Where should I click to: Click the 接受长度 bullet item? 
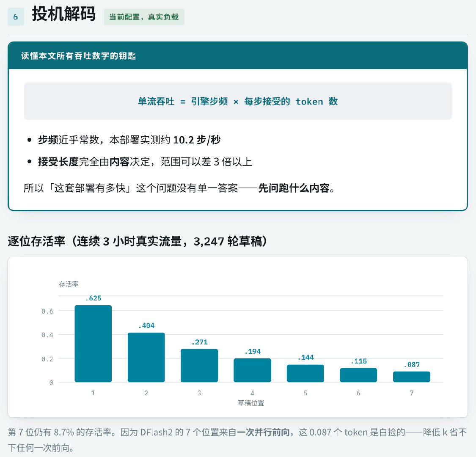(x=145, y=162)
